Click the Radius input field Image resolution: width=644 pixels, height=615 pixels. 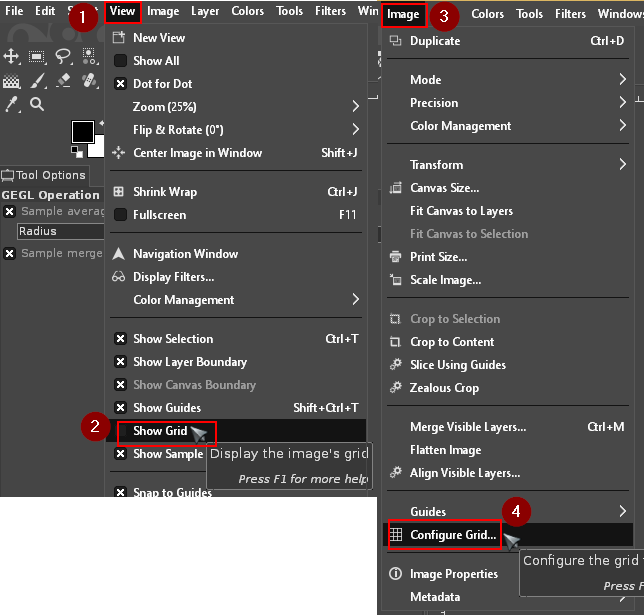(60, 231)
